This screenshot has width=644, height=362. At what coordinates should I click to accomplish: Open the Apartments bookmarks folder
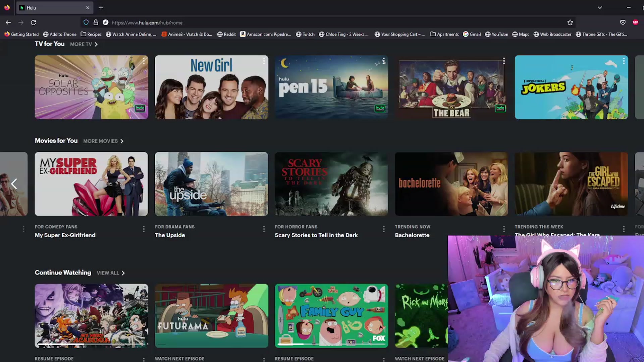pos(444,34)
